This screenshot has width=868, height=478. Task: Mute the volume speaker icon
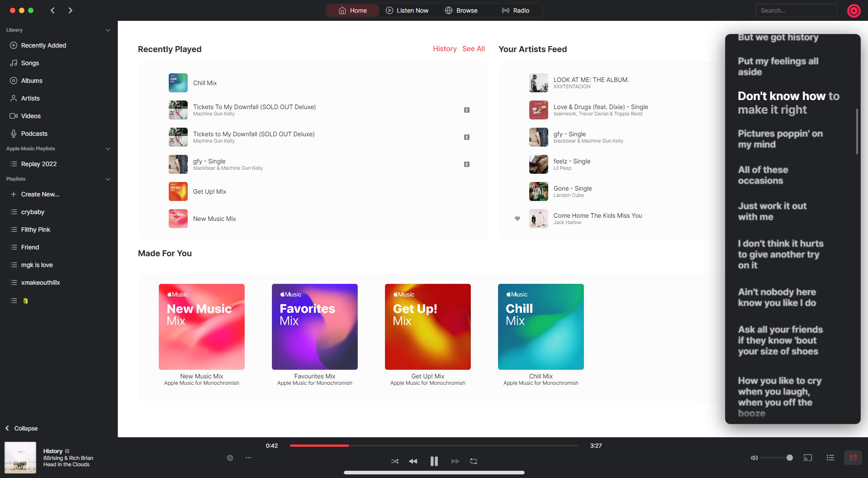coord(754,458)
